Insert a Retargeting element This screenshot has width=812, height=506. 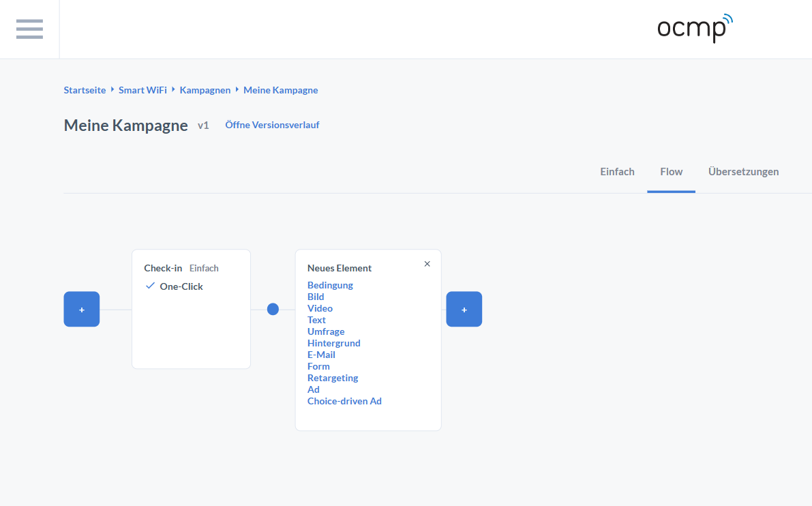click(x=333, y=378)
